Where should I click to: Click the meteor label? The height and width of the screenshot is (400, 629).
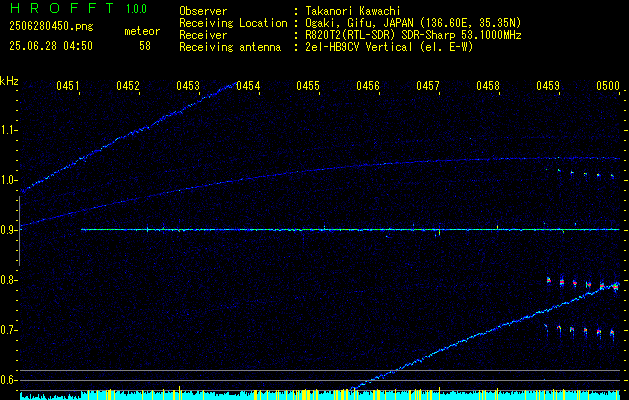pyautogui.click(x=142, y=31)
